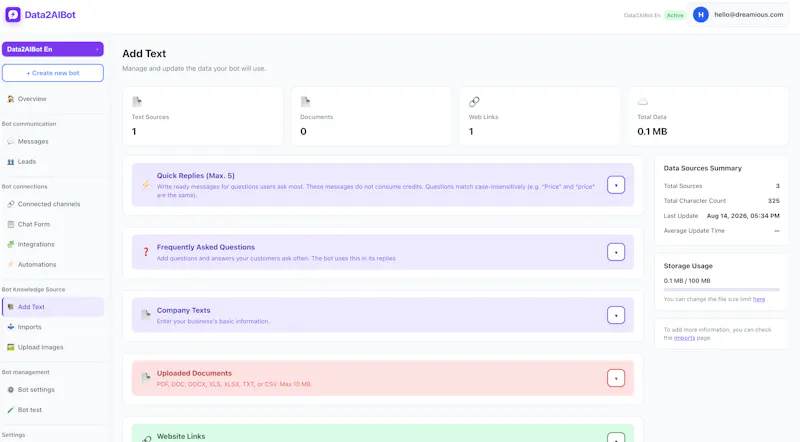
Task: Click the Uploaded Documents heading
Action: [x=194, y=373]
